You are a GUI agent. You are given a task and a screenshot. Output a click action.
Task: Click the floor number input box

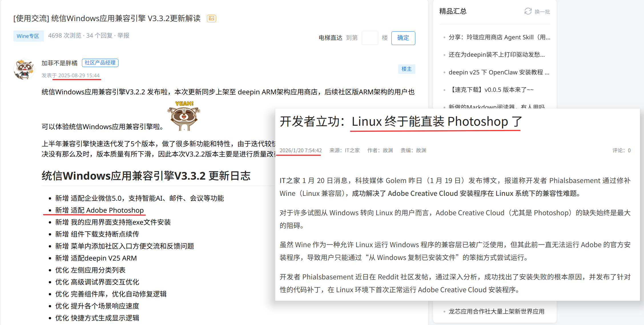tap(370, 38)
